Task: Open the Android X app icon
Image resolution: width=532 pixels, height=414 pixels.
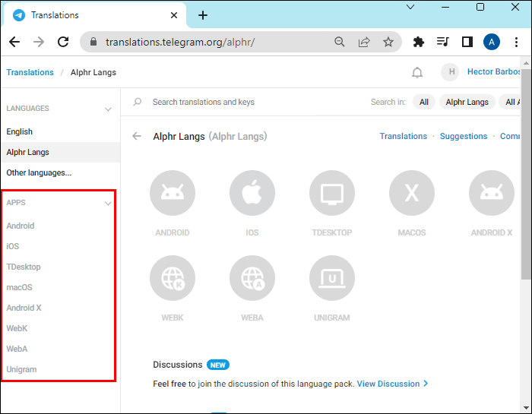Action: [492, 193]
